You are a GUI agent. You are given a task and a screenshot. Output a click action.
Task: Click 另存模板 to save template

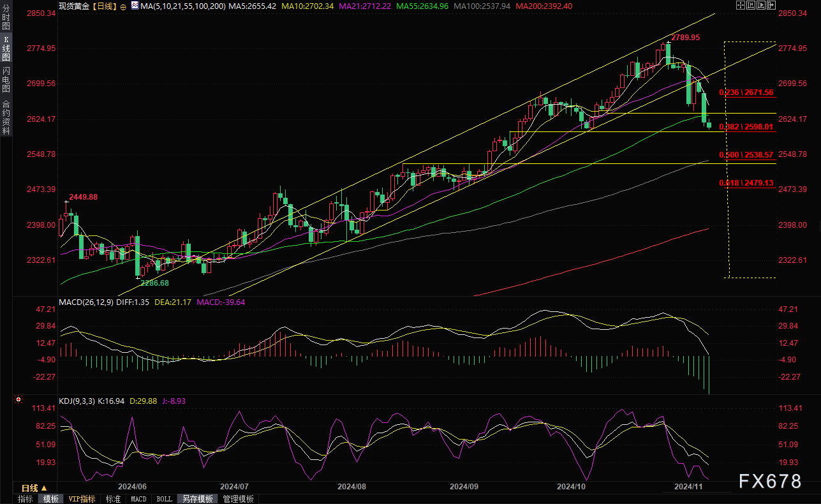(197, 499)
